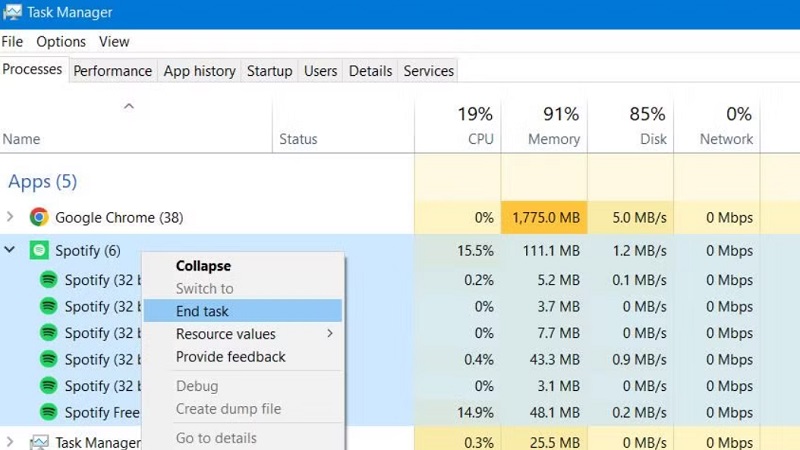Open the Options menu
Image resolution: width=800 pixels, height=450 pixels.
(61, 42)
